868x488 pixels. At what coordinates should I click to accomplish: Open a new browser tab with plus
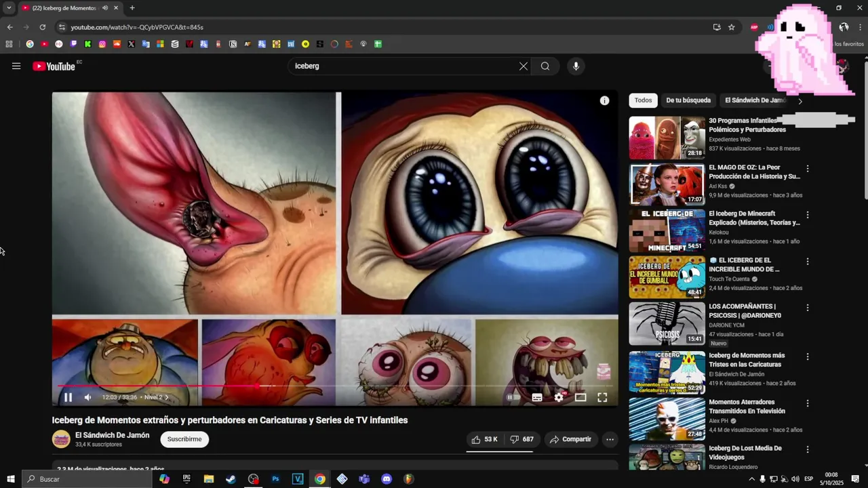click(x=132, y=8)
